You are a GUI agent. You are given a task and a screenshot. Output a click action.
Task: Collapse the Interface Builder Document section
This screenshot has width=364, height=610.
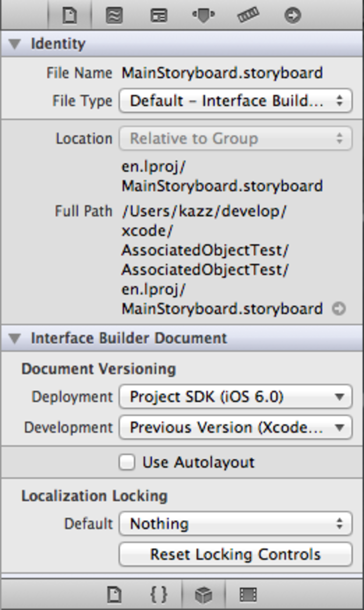tap(15, 338)
